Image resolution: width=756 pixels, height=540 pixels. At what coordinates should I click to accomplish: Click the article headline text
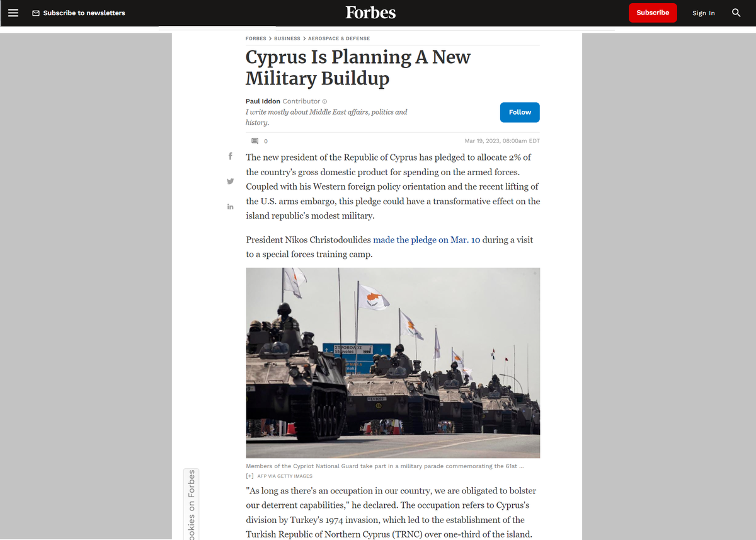(358, 67)
